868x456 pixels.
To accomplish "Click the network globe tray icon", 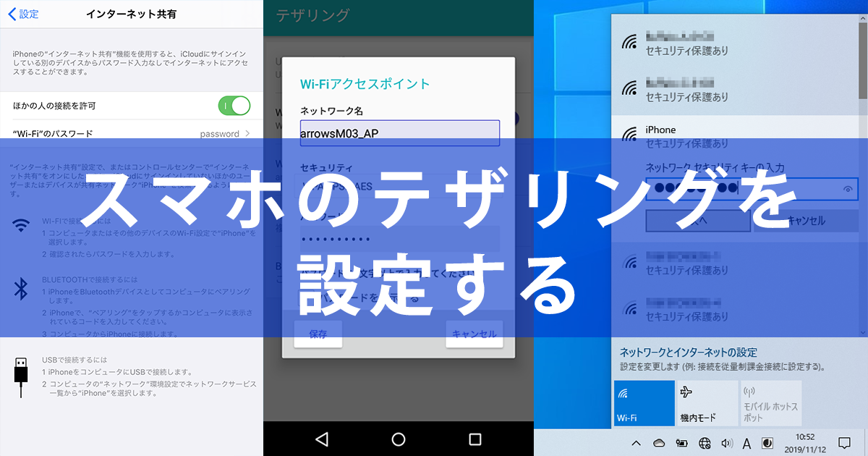I will (x=705, y=442).
